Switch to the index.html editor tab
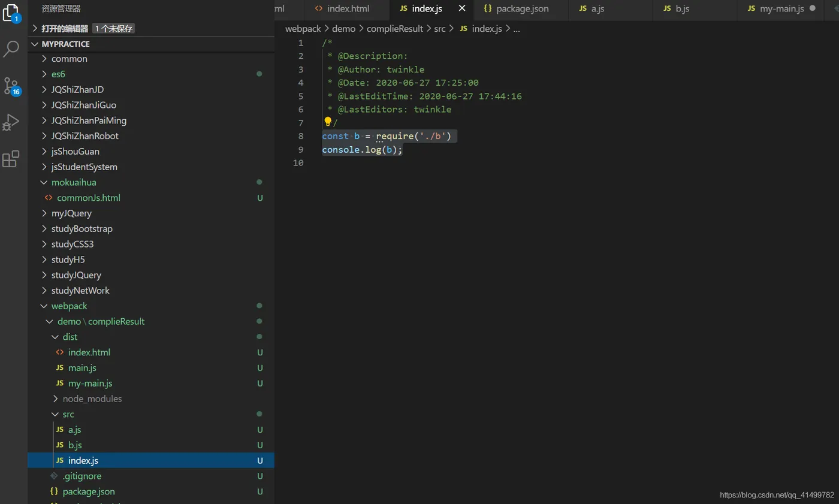 pyautogui.click(x=347, y=8)
